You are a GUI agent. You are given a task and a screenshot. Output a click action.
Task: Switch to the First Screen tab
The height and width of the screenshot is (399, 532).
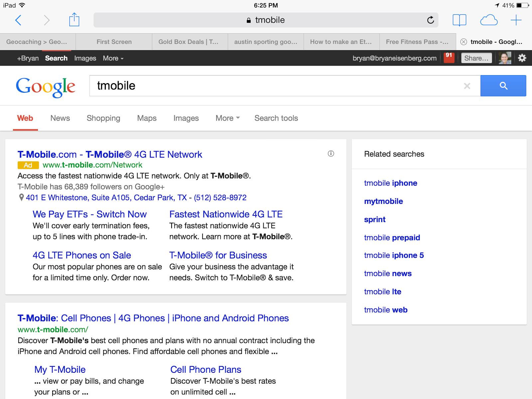point(114,42)
